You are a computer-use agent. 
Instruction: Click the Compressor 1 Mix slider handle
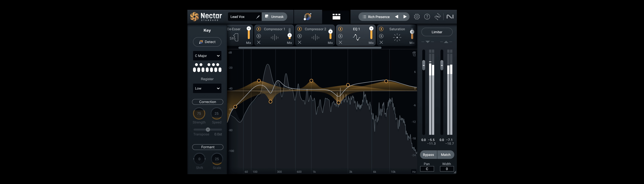click(x=290, y=35)
